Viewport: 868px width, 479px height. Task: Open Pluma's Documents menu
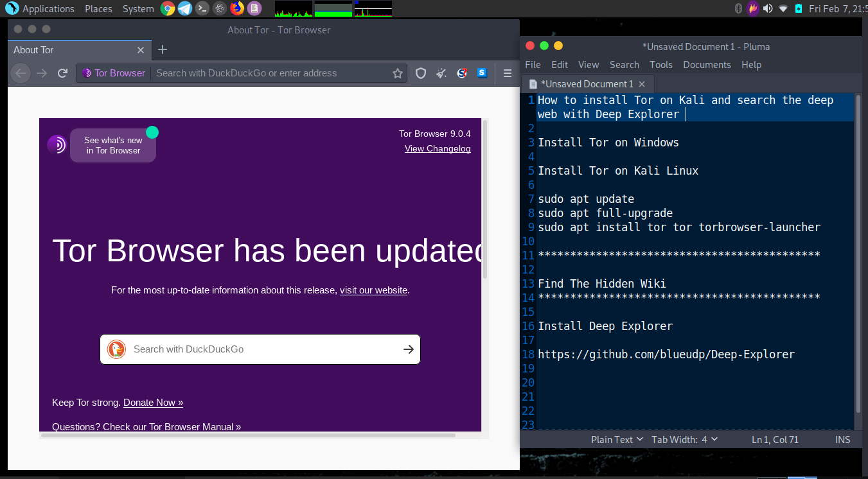point(707,65)
